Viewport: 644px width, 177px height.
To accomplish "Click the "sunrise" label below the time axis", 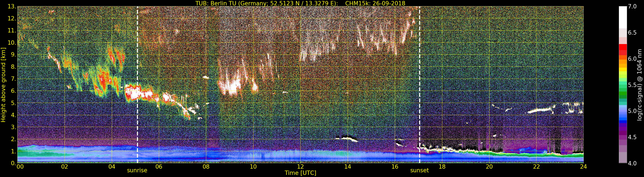I will click(137, 171).
